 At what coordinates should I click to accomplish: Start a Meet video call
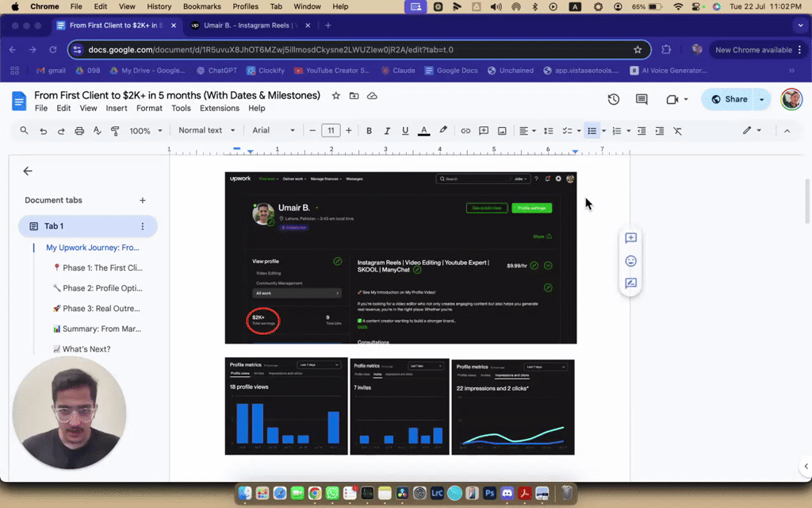(x=672, y=99)
